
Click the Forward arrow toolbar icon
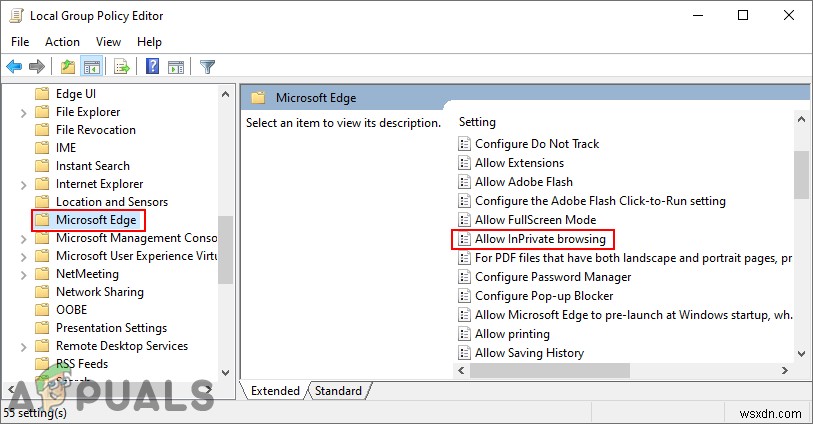click(36, 66)
